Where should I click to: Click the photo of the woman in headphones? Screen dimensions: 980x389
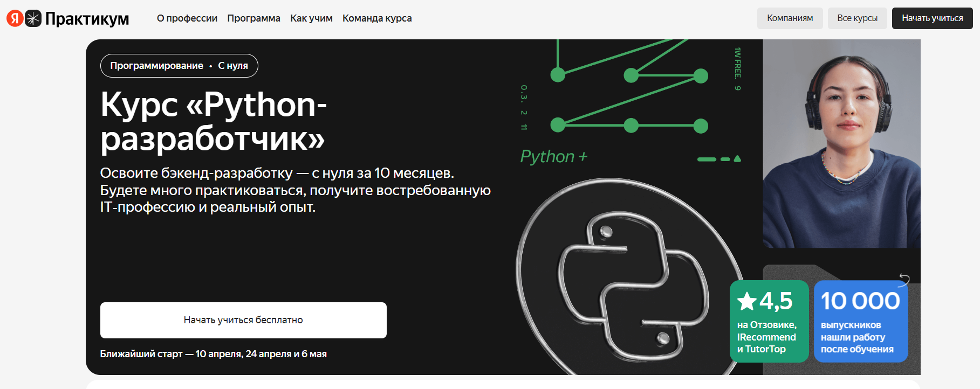pyautogui.click(x=841, y=143)
